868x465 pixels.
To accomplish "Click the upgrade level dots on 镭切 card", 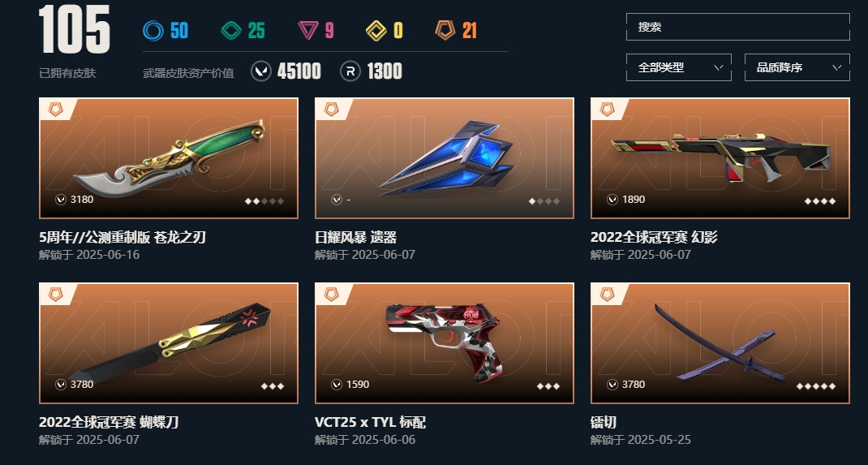I will coord(816,386).
